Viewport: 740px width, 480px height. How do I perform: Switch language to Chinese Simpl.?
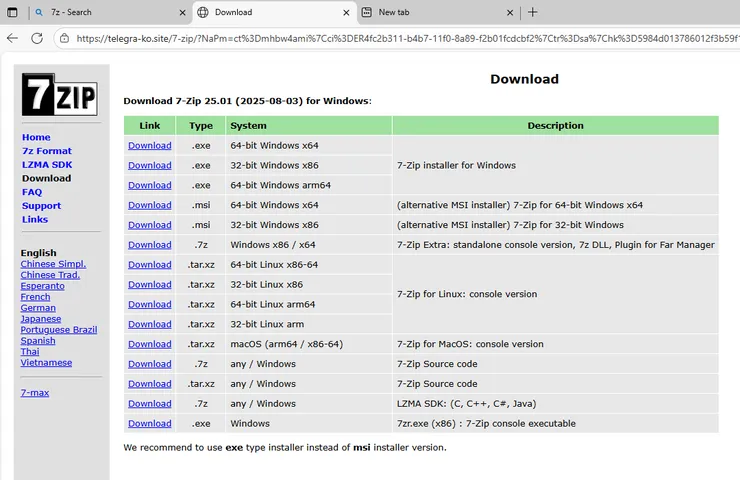click(53, 264)
